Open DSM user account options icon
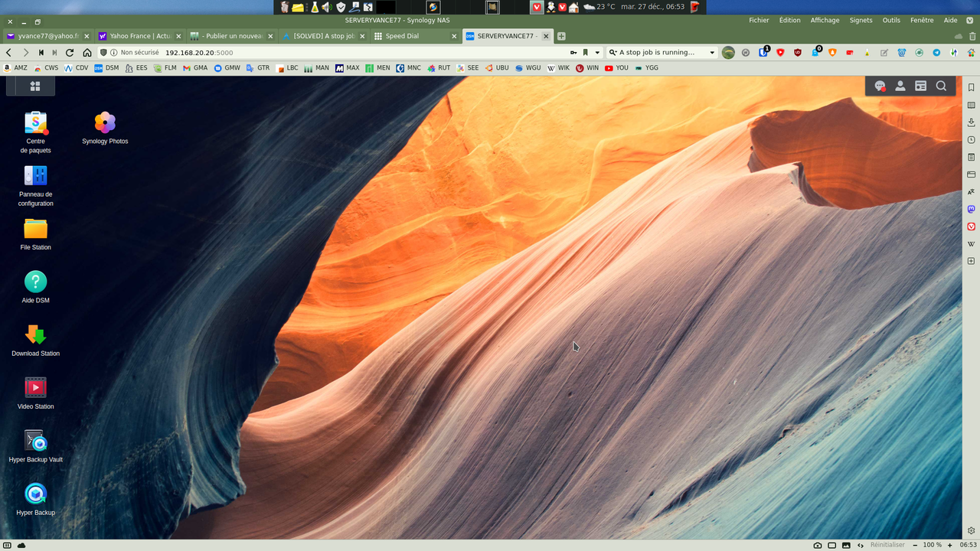 pyautogui.click(x=900, y=86)
